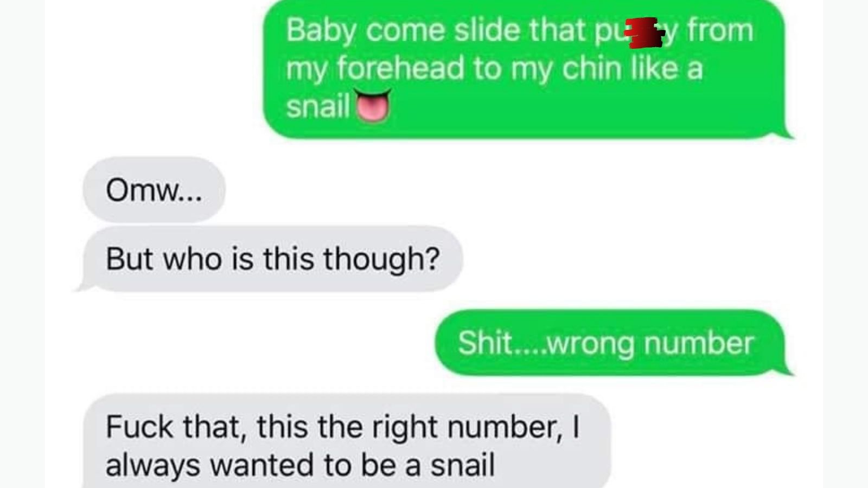This screenshot has width=868, height=488.
Task: Click the word 'snail' ending the last message
Action: (463, 465)
